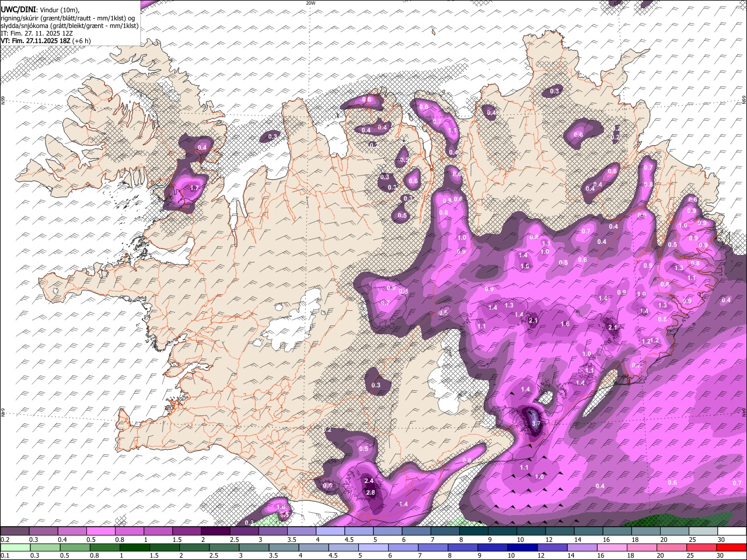Click the '30' label in the lower scale

pos(720,556)
